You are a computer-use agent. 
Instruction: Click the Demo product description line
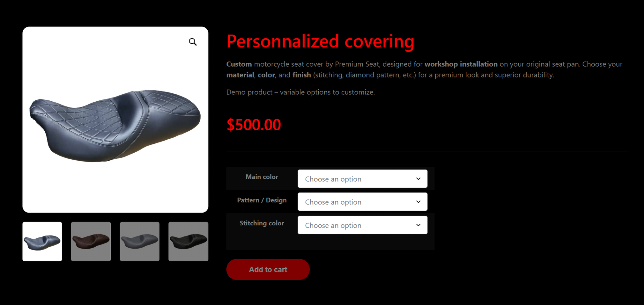[300, 92]
